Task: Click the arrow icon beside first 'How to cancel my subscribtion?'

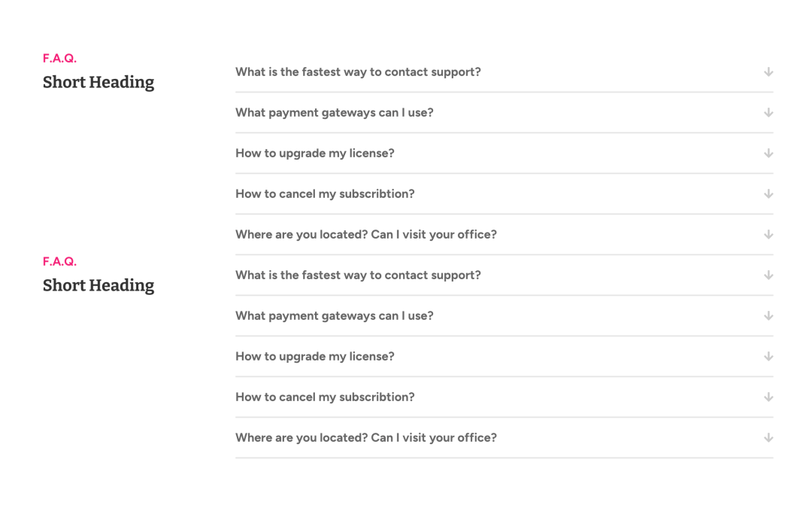Action: (x=768, y=194)
